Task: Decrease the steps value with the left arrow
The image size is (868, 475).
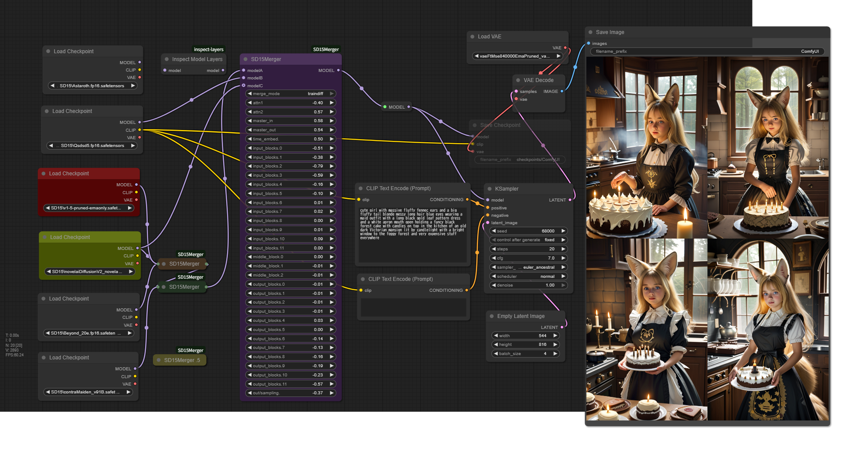Action: 494,249
